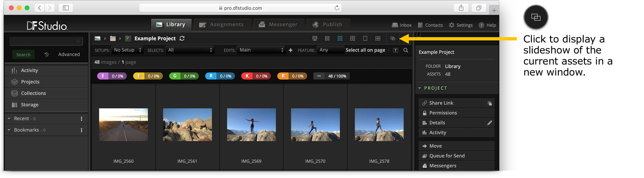644x178 pixels.
Task: Filter by blue R label
Action: pyautogui.click(x=220, y=76)
